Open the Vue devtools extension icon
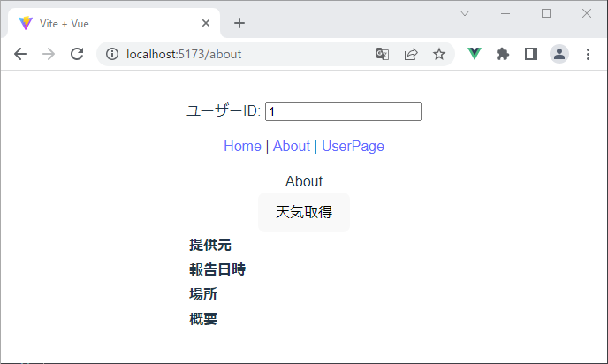608x364 pixels. click(x=475, y=54)
